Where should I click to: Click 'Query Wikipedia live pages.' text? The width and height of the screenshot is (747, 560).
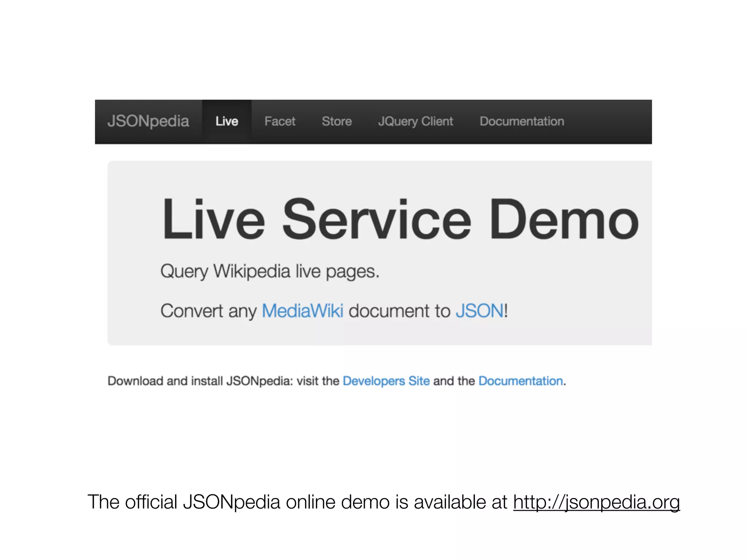[x=270, y=272]
